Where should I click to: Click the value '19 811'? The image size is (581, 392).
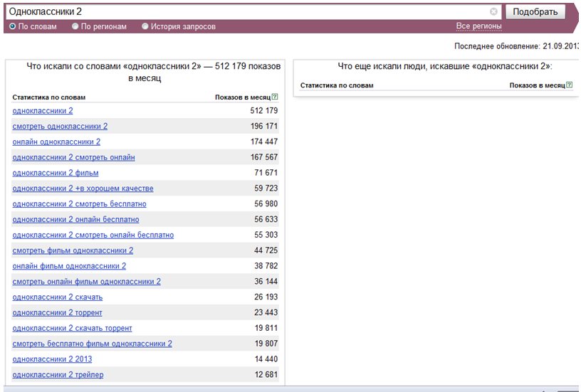coord(266,329)
